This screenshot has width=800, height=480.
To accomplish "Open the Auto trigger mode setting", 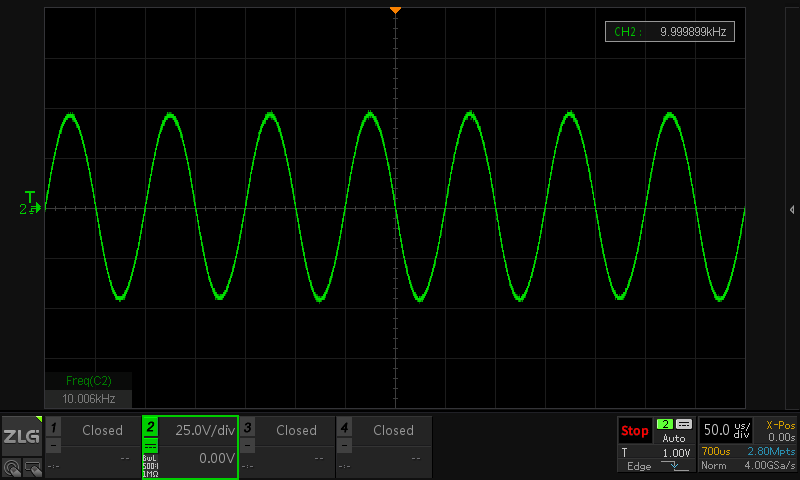I will click(673, 438).
